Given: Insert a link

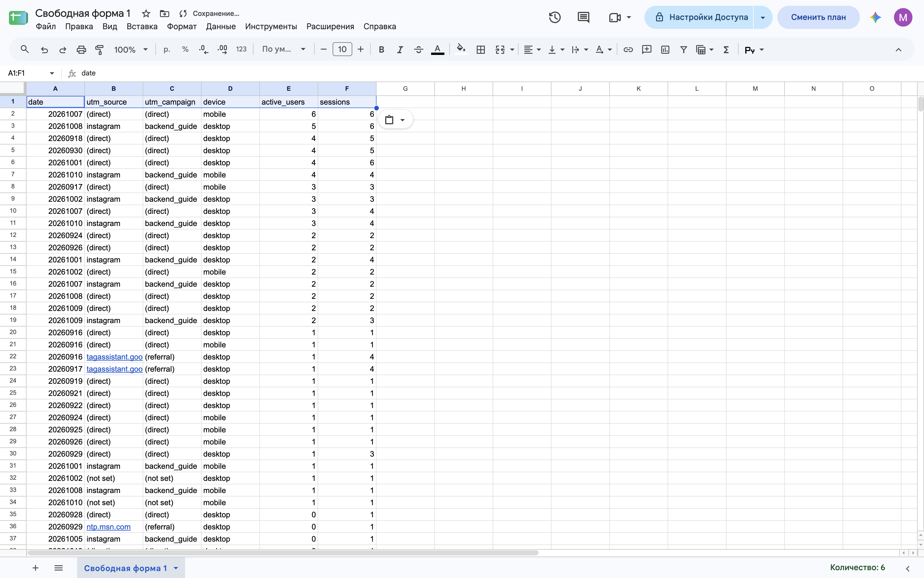Looking at the screenshot, I should click(x=628, y=49).
